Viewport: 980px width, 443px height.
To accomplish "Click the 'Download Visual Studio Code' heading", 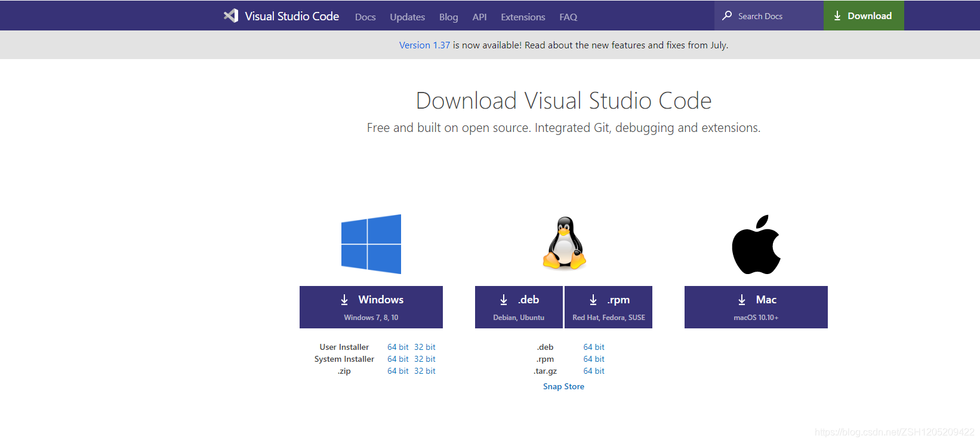I will (x=563, y=100).
